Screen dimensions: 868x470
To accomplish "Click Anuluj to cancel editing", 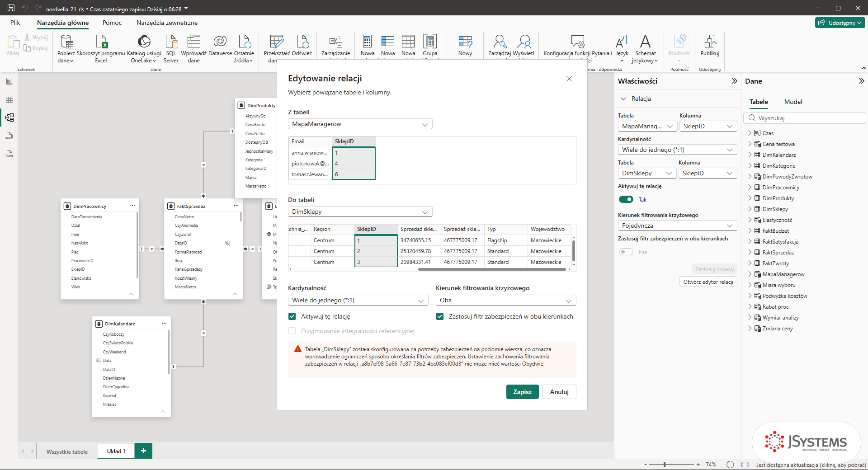I will tap(559, 392).
